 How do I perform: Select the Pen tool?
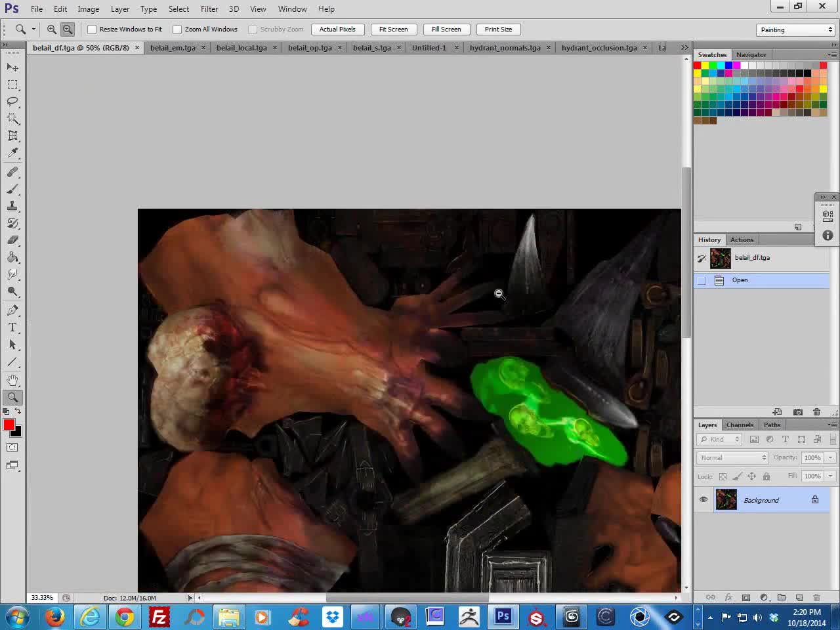pos(12,310)
